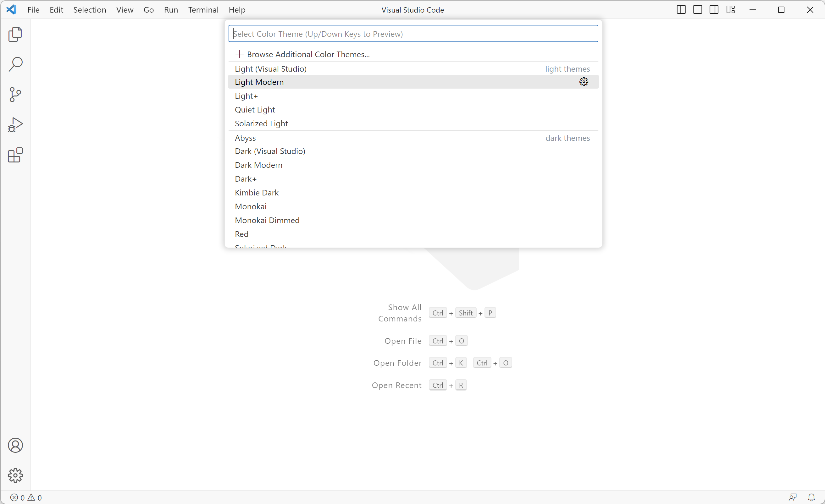Open the Customize Layout control
The image size is (825, 504).
731,10
